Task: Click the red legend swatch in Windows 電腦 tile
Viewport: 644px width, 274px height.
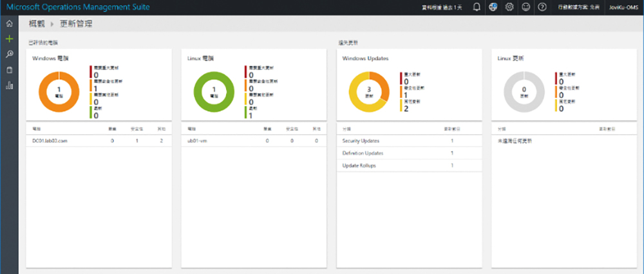Action: coord(90,71)
